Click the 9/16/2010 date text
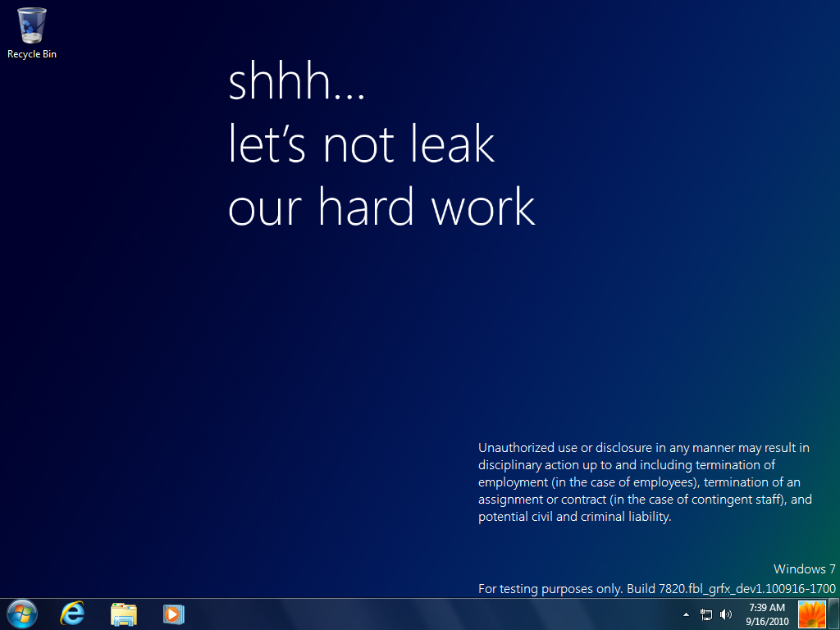This screenshot has height=630, width=840. 767,622
